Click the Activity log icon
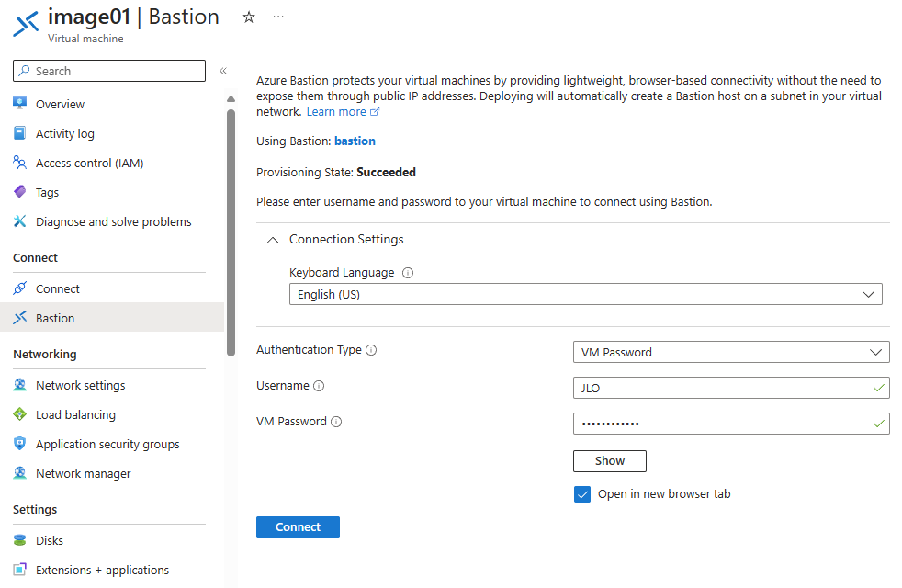The image size is (902, 588). pyautogui.click(x=19, y=133)
